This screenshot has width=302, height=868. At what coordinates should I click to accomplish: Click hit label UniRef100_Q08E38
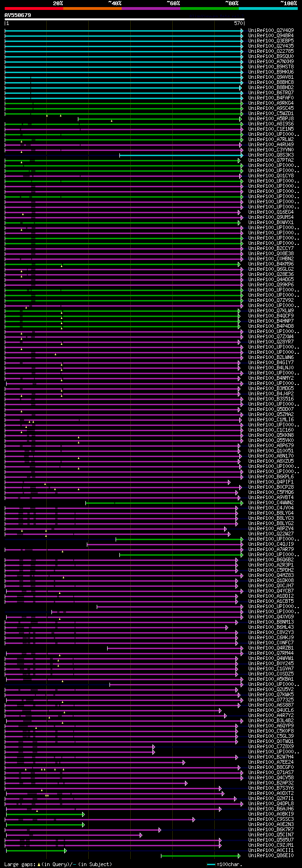tap(271, 253)
